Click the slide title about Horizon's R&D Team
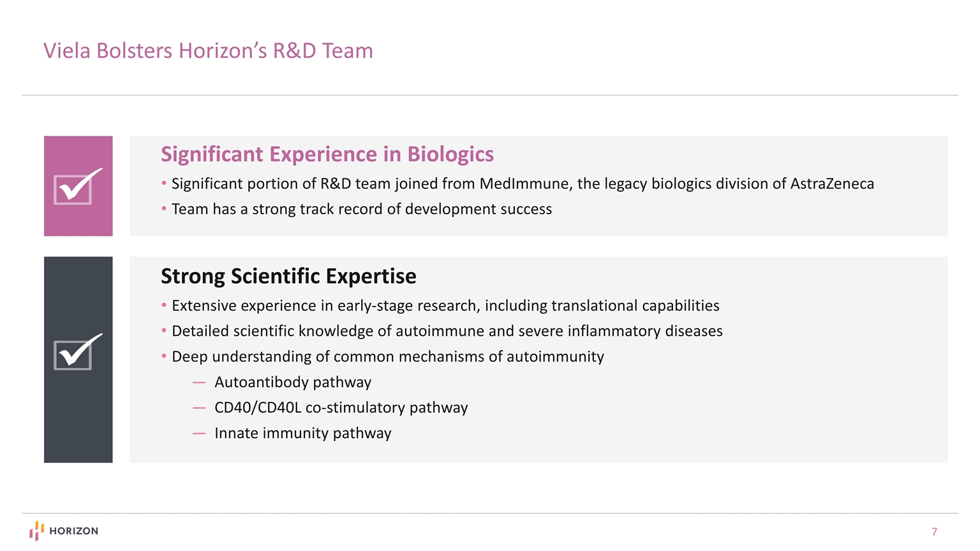980x551 pixels. click(208, 51)
